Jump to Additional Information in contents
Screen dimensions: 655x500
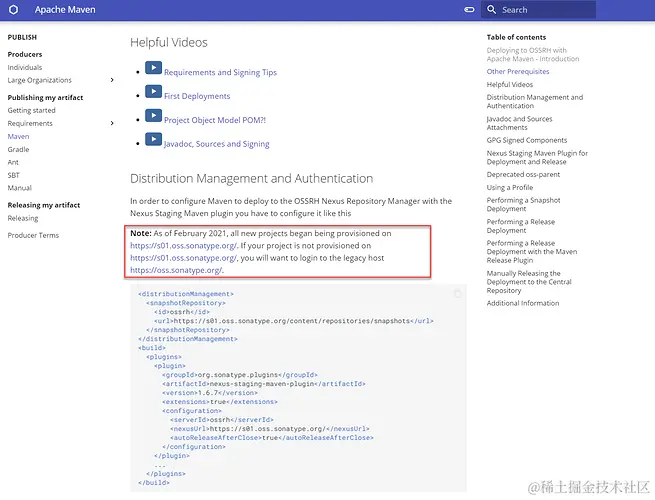[x=523, y=303]
